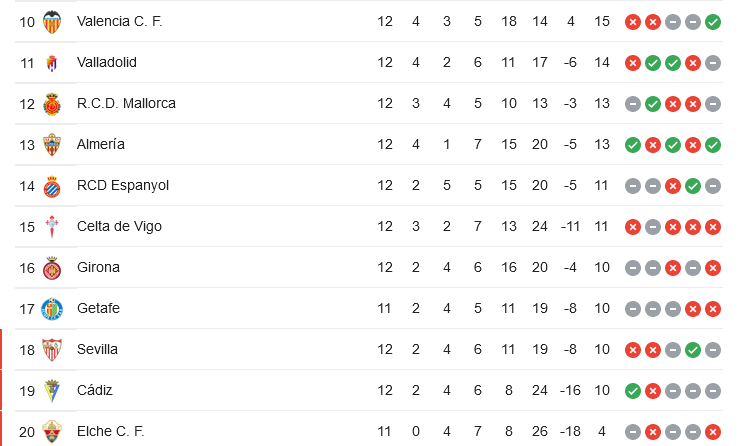
Task: Open the Sevilla team name link
Action: [x=97, y=349]
